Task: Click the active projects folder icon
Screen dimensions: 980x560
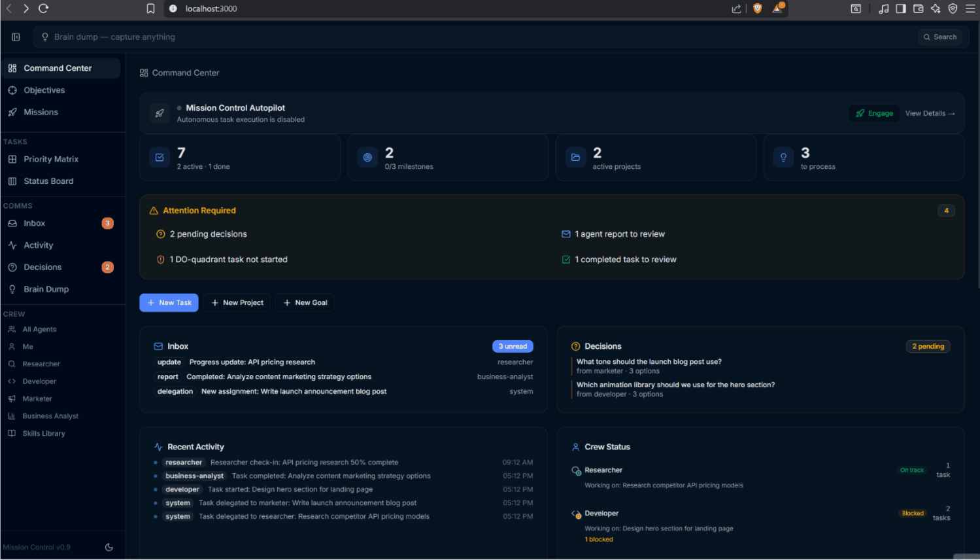Action: [x=575, y=158]
